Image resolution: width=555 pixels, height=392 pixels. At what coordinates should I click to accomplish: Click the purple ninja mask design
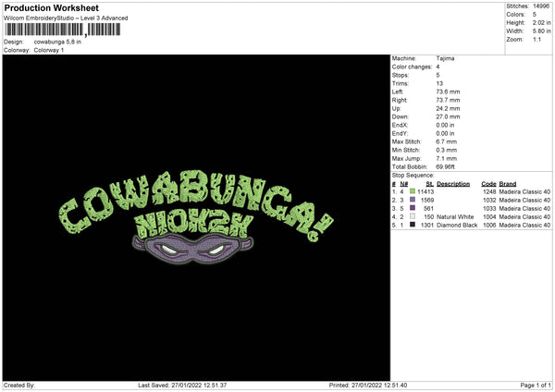193,249
